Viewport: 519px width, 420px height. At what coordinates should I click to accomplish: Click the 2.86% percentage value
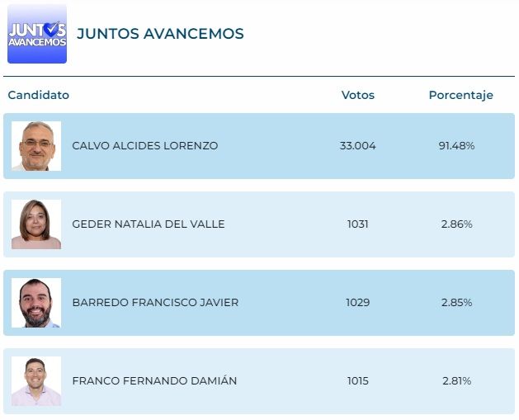(x=456, y=224)
